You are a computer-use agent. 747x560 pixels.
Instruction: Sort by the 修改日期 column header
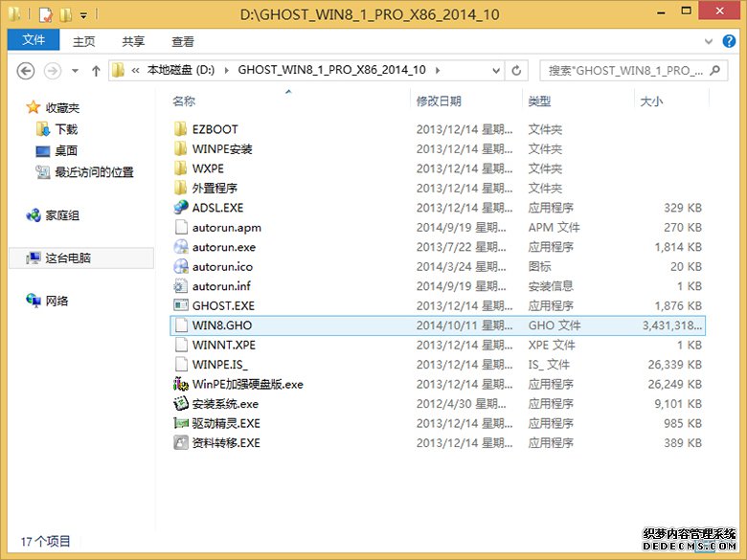pyautogui.click(x=439, y=101)
